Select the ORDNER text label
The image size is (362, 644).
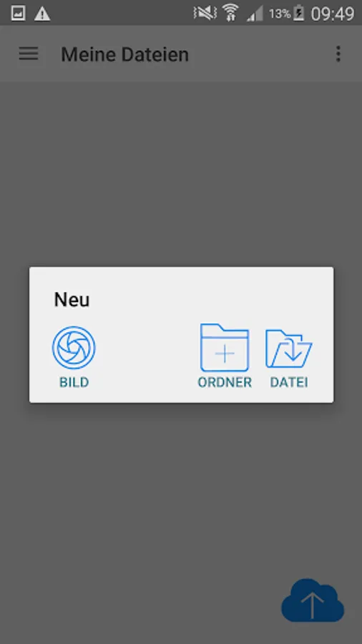[x=225, y=382]
